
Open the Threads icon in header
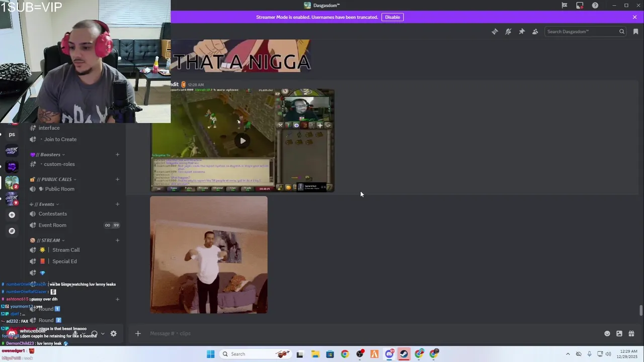tap(495, 31)
